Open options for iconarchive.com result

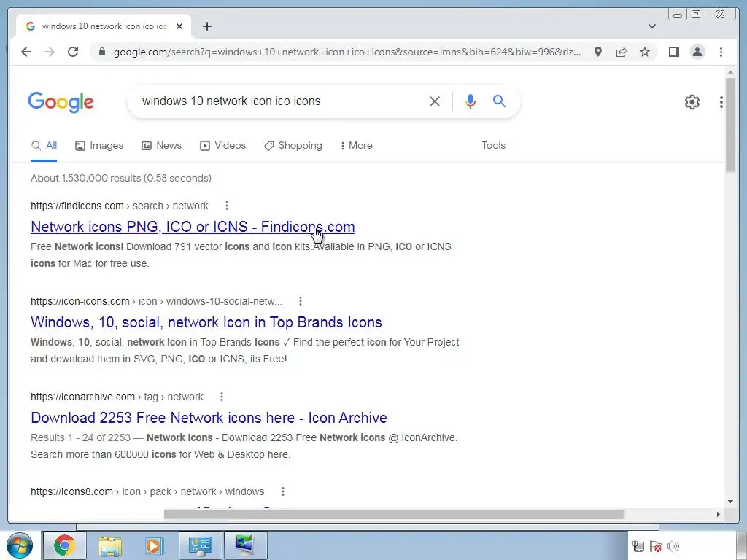click(x=222, y=397)
